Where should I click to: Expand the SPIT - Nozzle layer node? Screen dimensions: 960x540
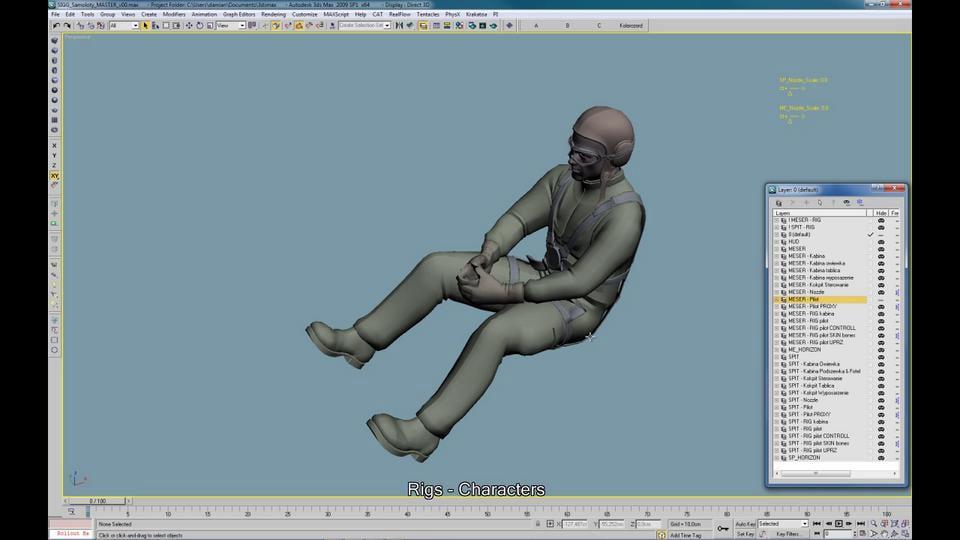(x=776, y=400)
